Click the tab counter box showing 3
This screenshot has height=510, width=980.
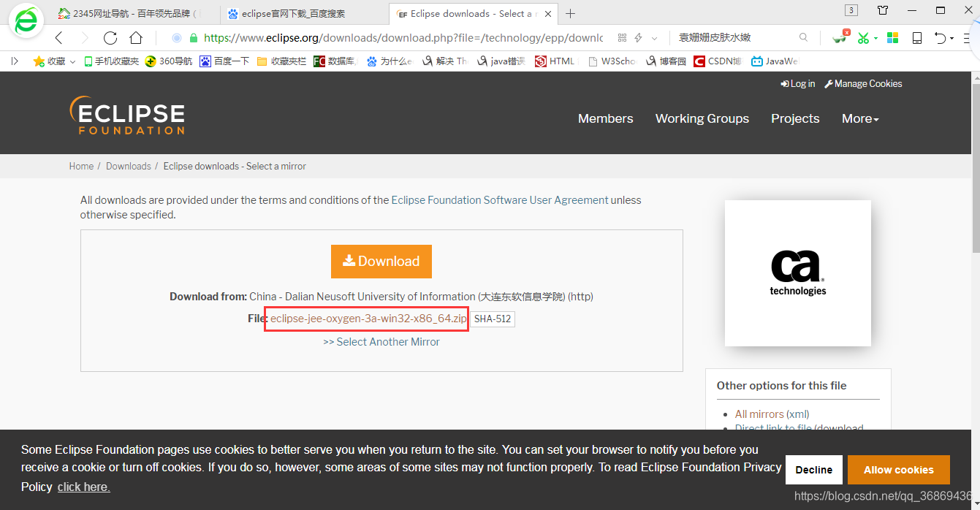[x=851, y=10]
